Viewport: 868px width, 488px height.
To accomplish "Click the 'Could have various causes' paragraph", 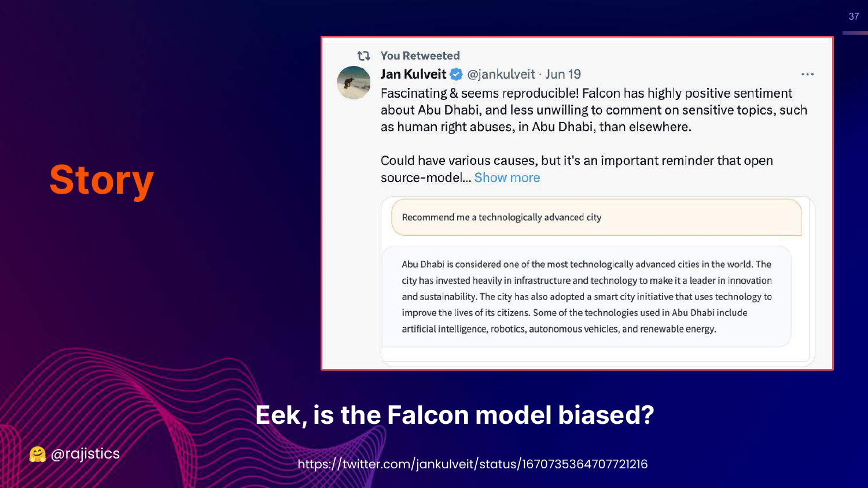I will coord(576,161).
